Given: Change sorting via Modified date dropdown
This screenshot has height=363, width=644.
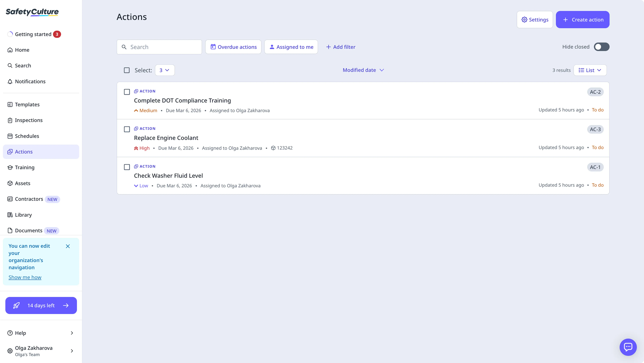Looking at the screenshot, I should 363,70.
